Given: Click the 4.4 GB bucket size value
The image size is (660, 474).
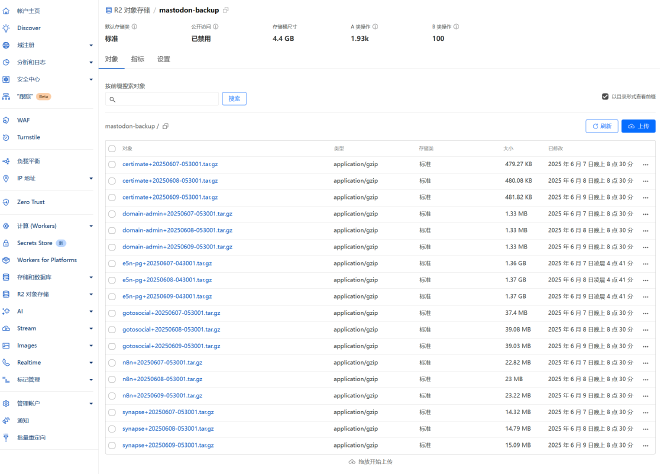Looking at the screenshot, I should point(283,39).
